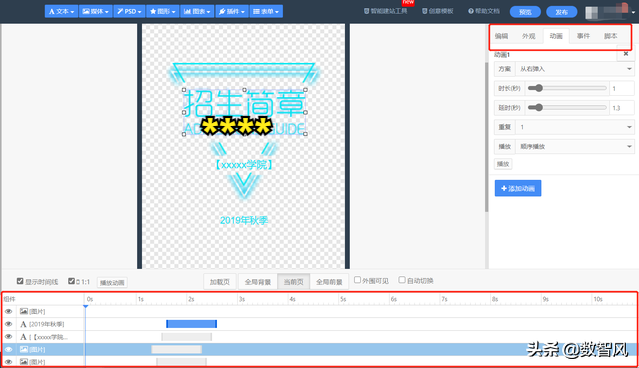Viewport: 639px width, 368px height.
Task: Close the 动画1 animation entry
Action: pos(626,54)
